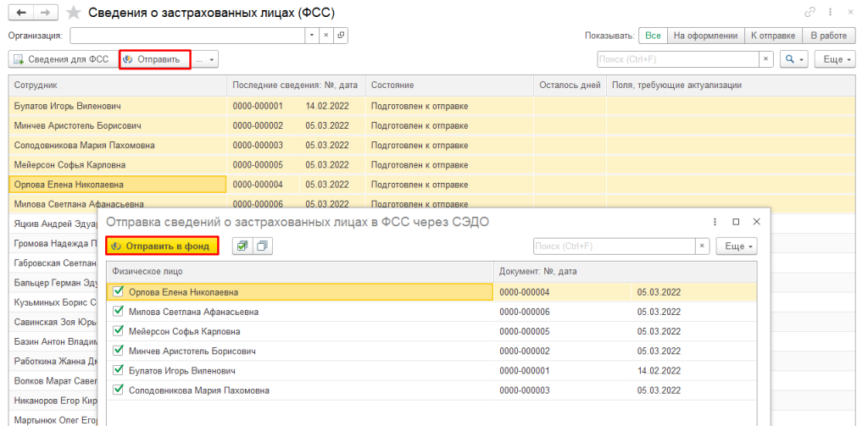The height and width of the screenshot is (426, 868).
Task: Expand the magnifier search dropdown in main toolbar
Action: [x=793, y=59]
